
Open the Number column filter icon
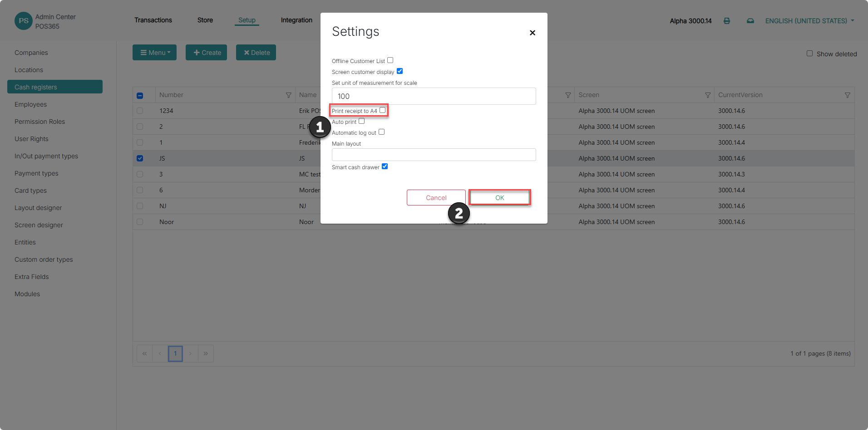pyautogui.click(x=288, y=95)
